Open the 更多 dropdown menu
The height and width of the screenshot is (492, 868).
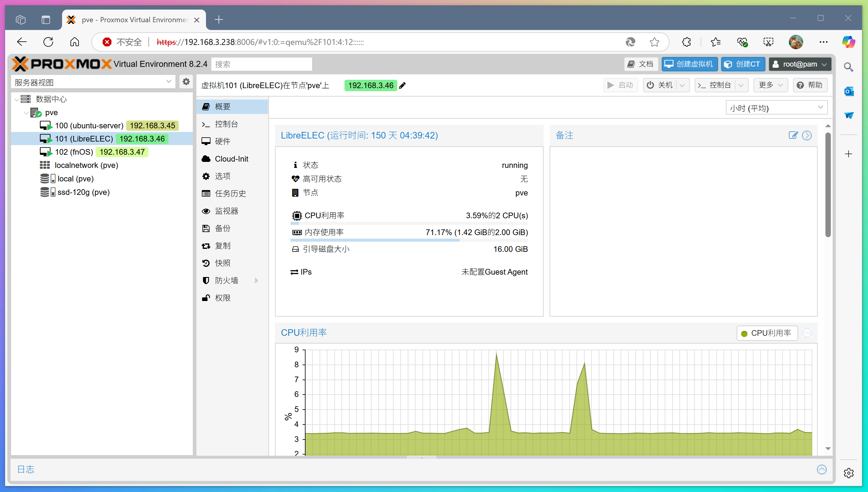click(x=770, y=85)
